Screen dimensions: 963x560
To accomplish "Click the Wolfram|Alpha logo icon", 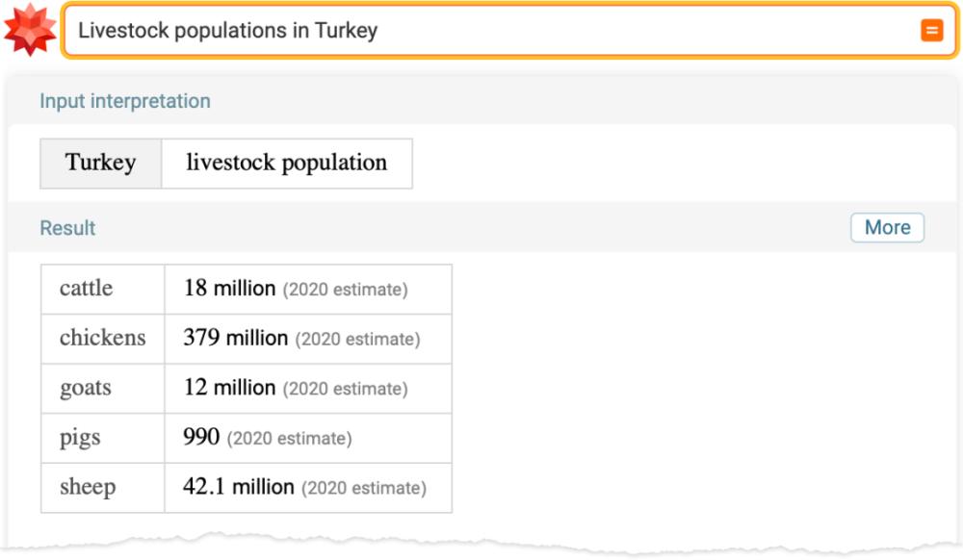I will pyautogui.click(x=28, y=28).
